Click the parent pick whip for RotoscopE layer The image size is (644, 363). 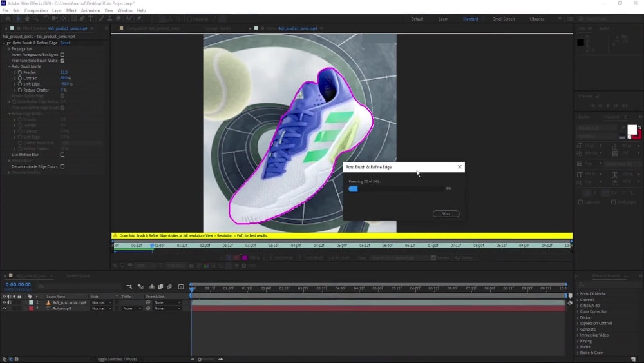148,308
